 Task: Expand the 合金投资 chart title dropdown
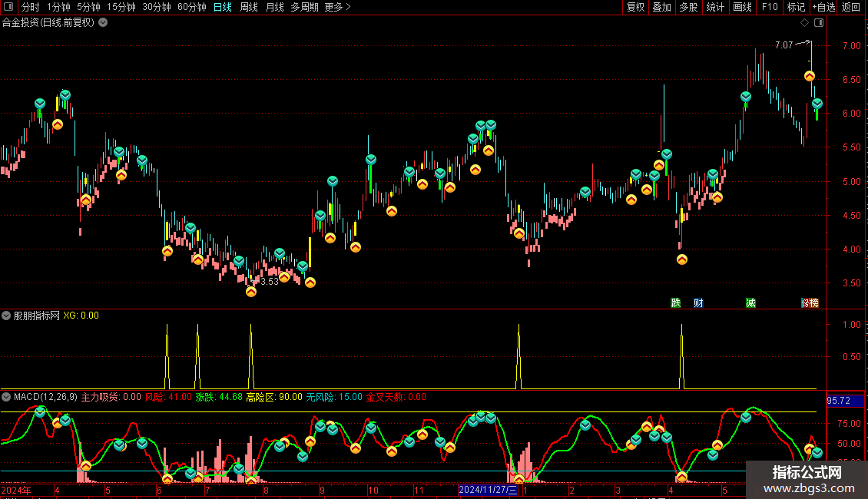[103, 23]
